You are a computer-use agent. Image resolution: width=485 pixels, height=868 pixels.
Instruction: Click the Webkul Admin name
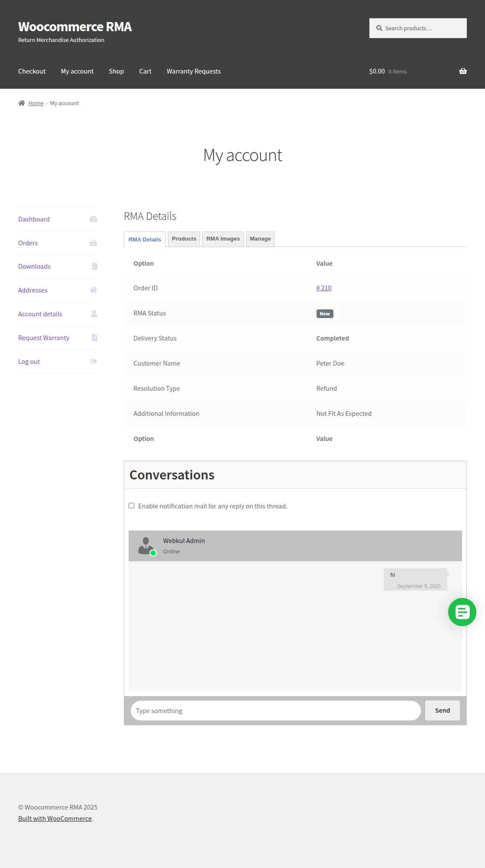pyautogui.click(x=184, y=541)
